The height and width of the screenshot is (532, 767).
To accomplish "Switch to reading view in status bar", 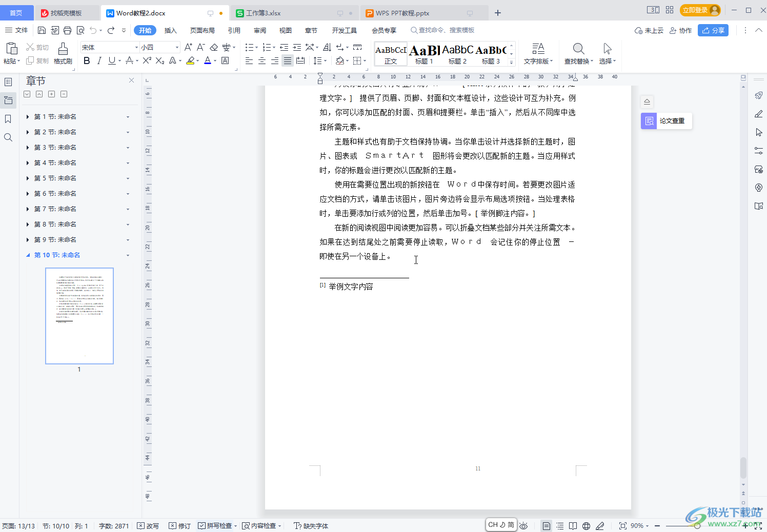I will 573,526.
